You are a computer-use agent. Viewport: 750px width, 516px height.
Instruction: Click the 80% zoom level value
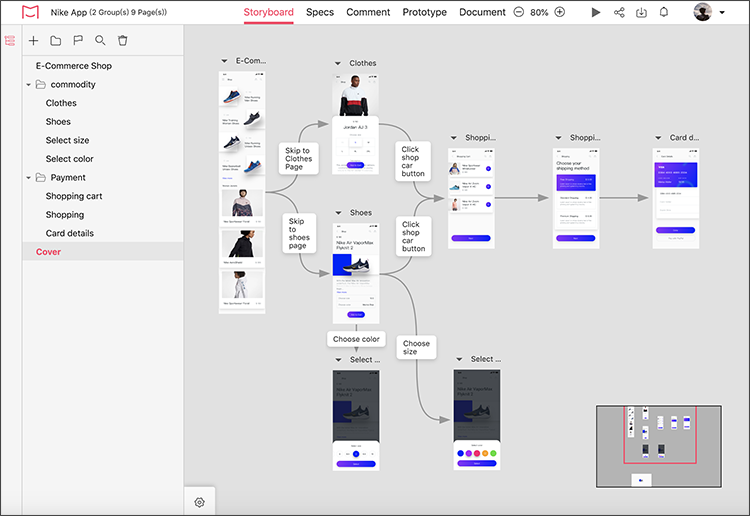pos(539,12)
